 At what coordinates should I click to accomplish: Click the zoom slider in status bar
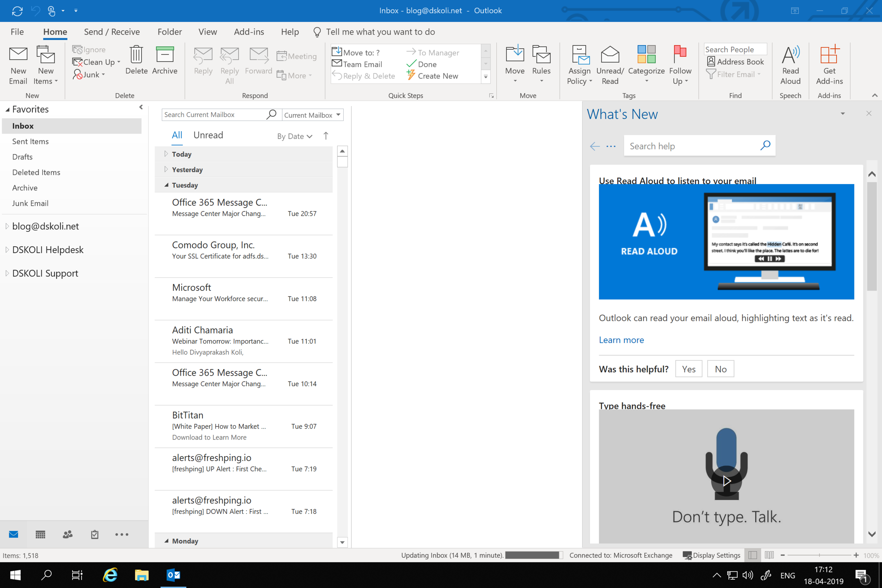[819, 555]
